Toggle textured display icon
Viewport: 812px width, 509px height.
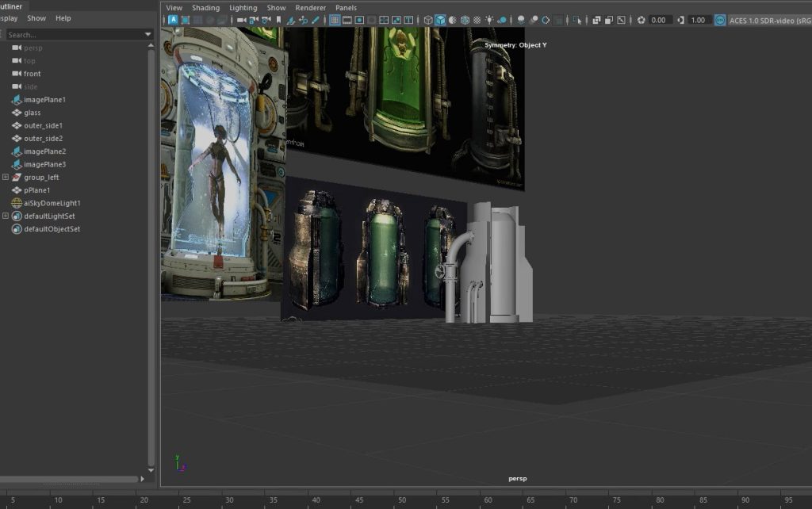pos(477,20)
